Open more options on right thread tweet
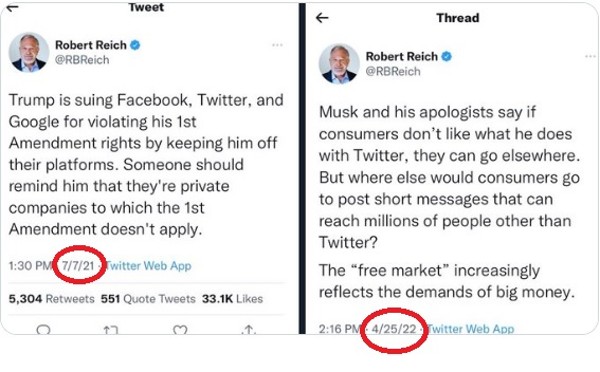Viewport: 600px width, 372px height. 591,56
